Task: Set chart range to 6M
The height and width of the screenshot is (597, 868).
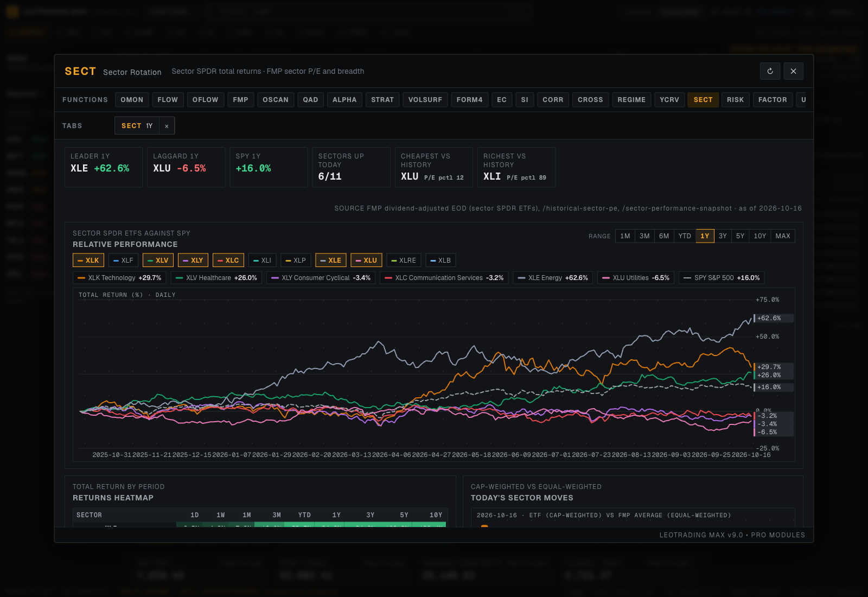Action: click(x=664, y=236)
